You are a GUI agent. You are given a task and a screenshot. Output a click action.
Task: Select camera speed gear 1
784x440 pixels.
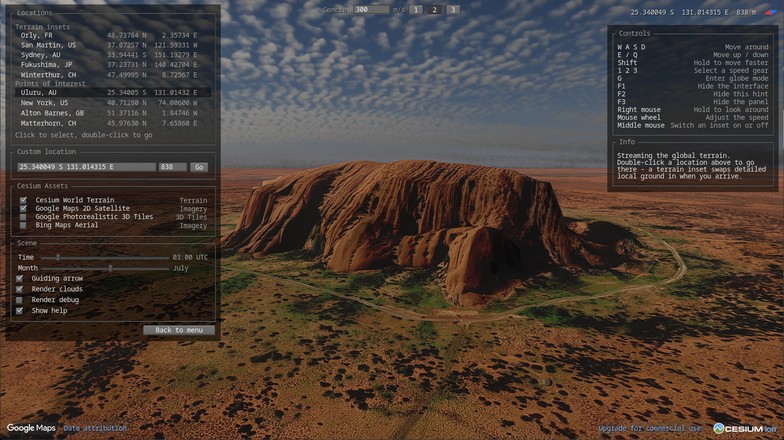click(416, 10)
